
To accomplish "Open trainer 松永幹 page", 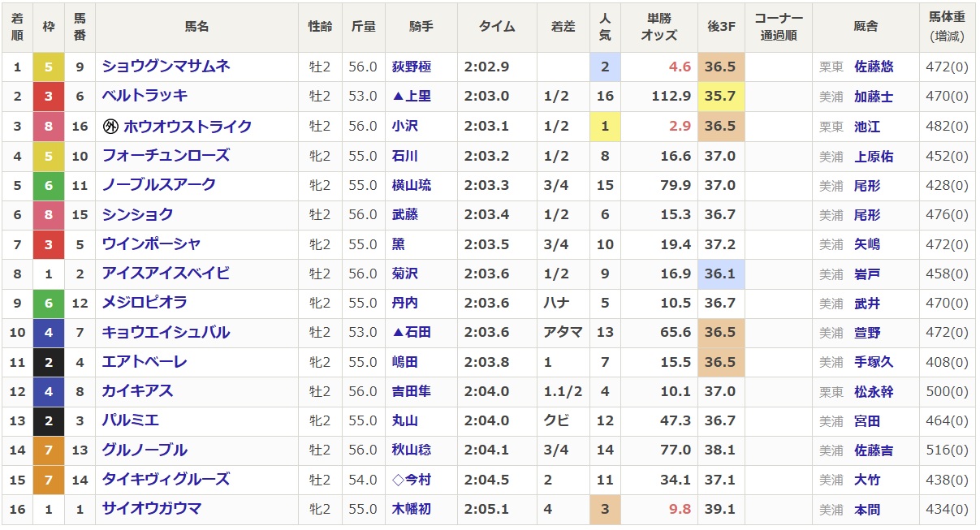I will 873,392.
